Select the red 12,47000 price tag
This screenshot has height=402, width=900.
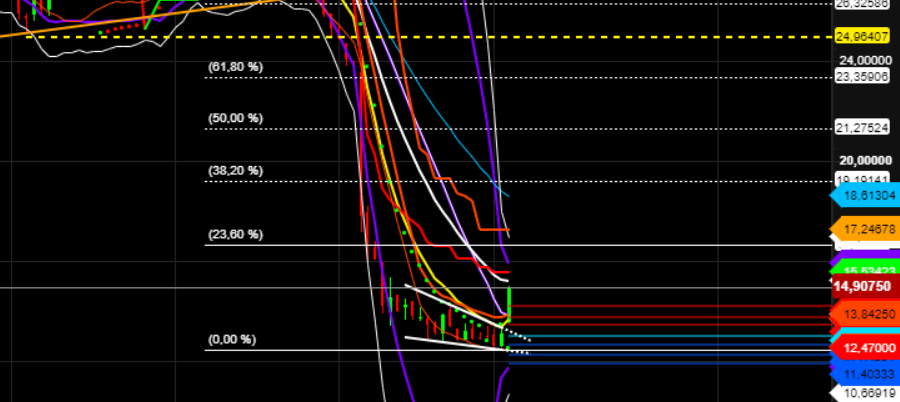[x=866, y=349]
